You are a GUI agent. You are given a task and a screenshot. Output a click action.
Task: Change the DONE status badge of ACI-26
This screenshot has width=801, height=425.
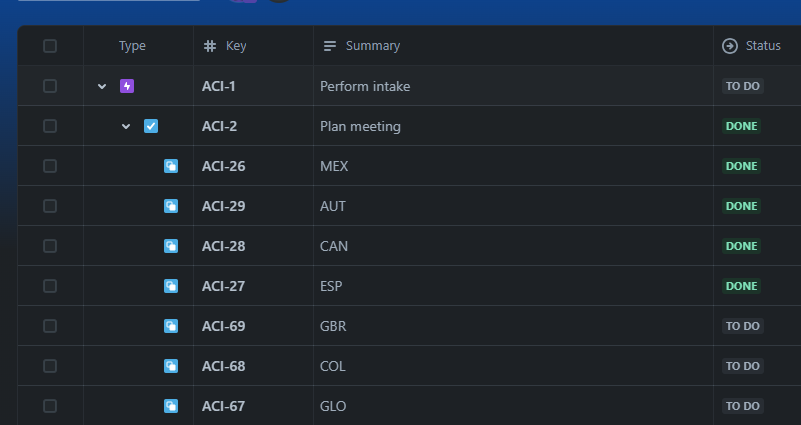pyautogui.click(x=741, y=166)
